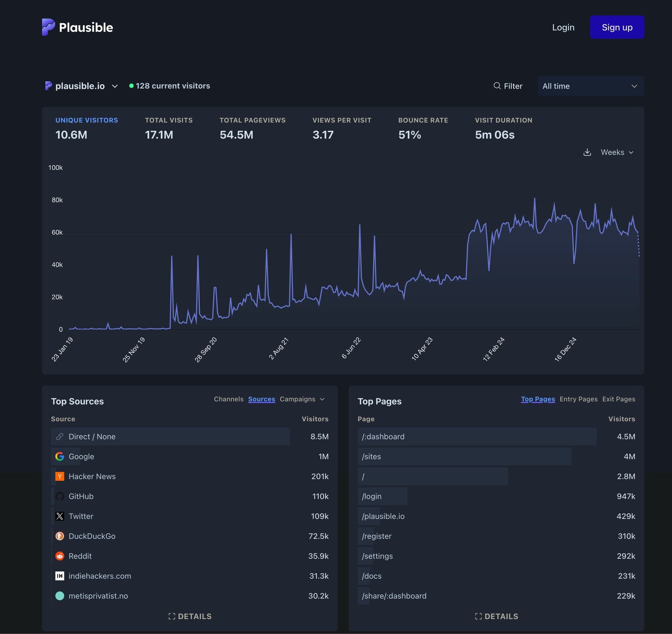Open Details under Top Pages
This screenshot has height=634, width=672.
(496, 616)
